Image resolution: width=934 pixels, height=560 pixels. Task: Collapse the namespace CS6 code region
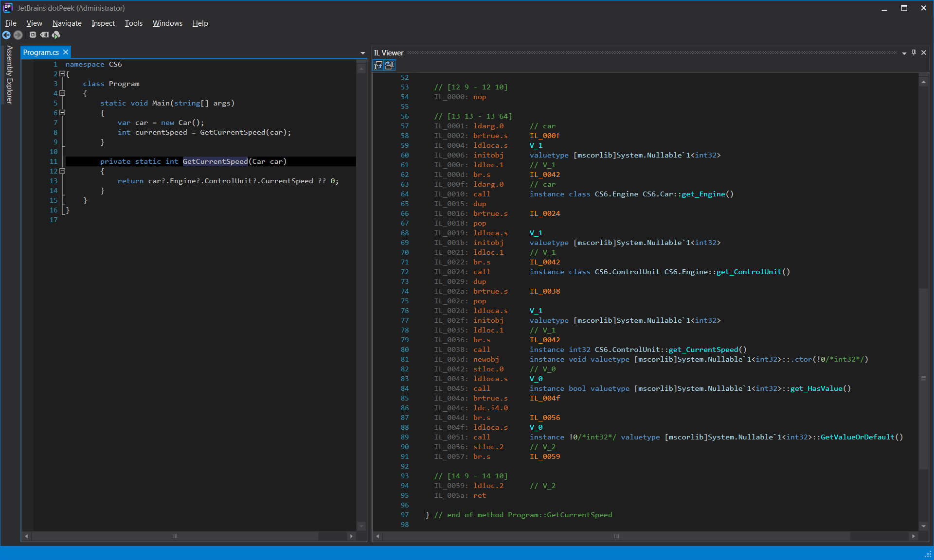pos(63,74)
